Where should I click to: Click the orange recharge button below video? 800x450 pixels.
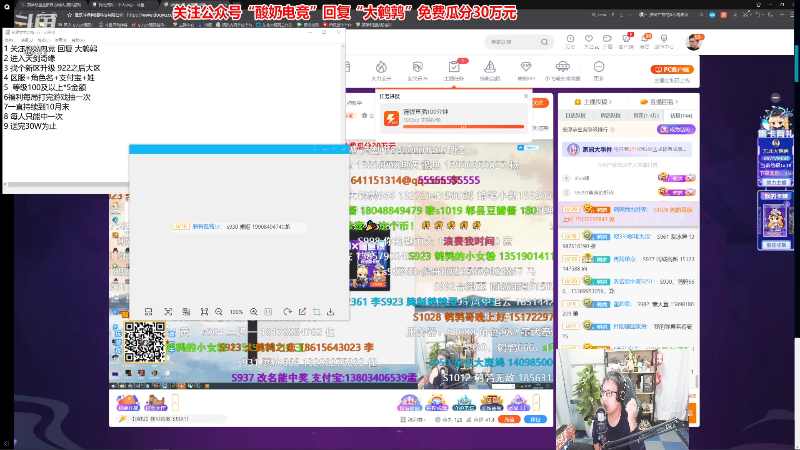coord(509,419)
